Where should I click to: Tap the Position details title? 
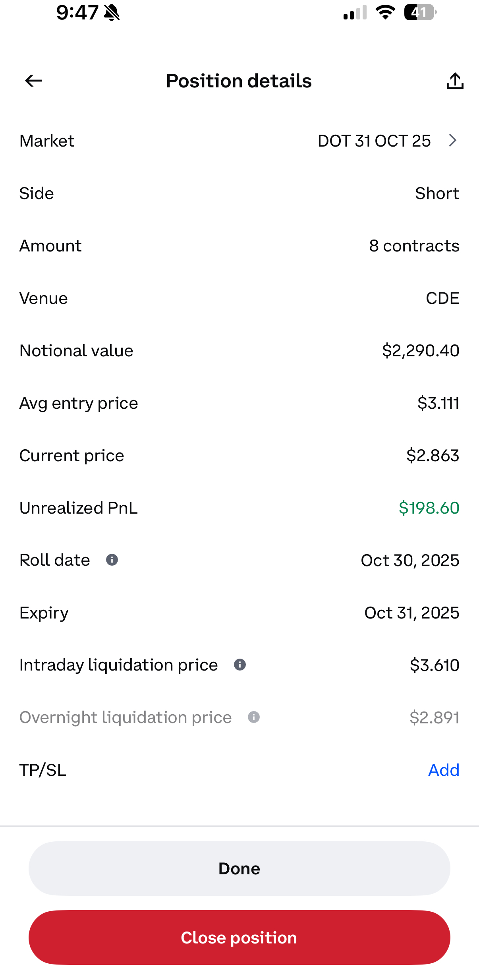(x=239, y=81)
